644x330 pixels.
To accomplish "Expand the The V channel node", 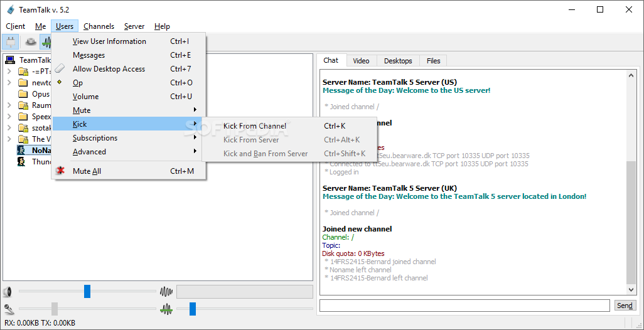I will click(9, 139).
